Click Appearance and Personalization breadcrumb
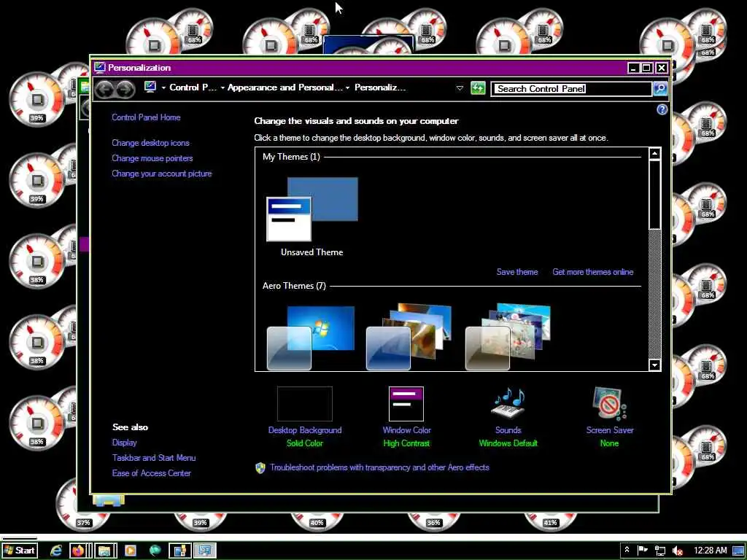This screenshot has height=560, width=747. 285,87
